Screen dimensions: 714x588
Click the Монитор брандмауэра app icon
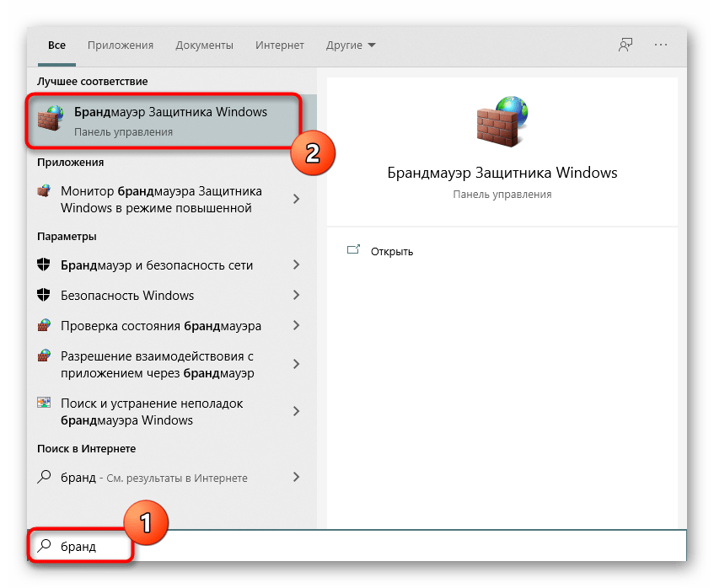point(45,192)
